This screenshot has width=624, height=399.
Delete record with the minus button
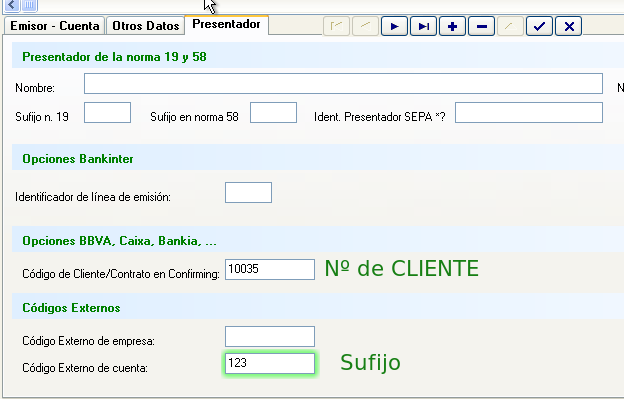[x=482, y=26]
